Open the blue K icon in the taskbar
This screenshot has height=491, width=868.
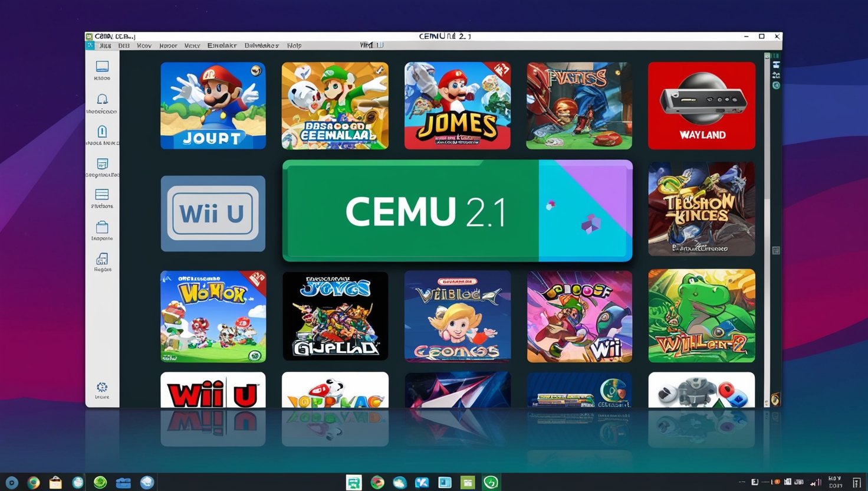[x=422, y=482]
